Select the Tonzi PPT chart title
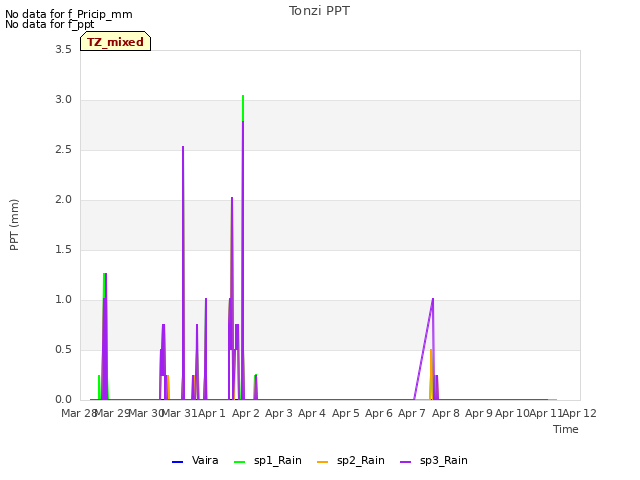 [319, 11]
